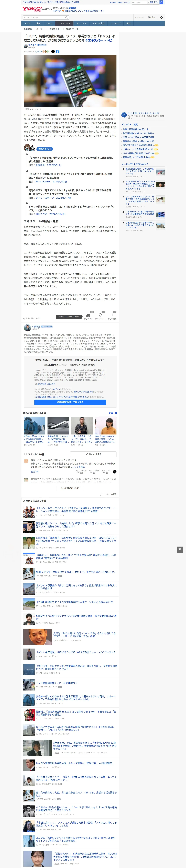The width and height of the screenshot is (186, 868).
Task: Click the ウェブ検索 input field
Action: tap(139, 2)
